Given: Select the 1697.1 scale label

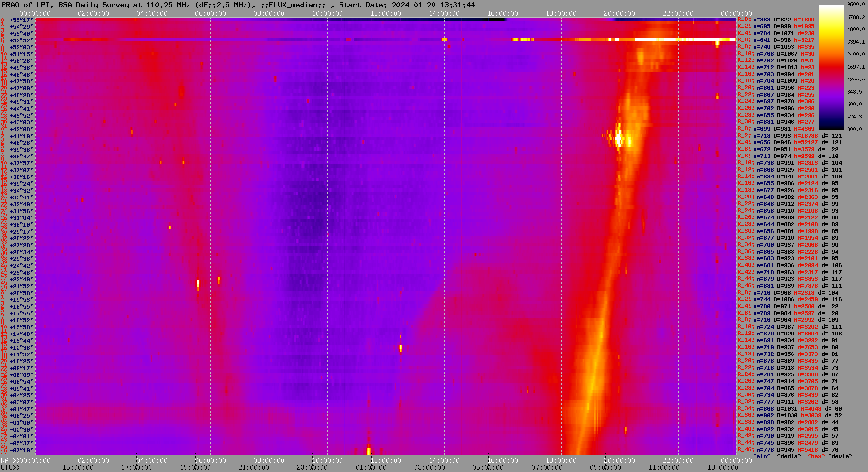Looking at the screenshot, I should tap(855, 67).
